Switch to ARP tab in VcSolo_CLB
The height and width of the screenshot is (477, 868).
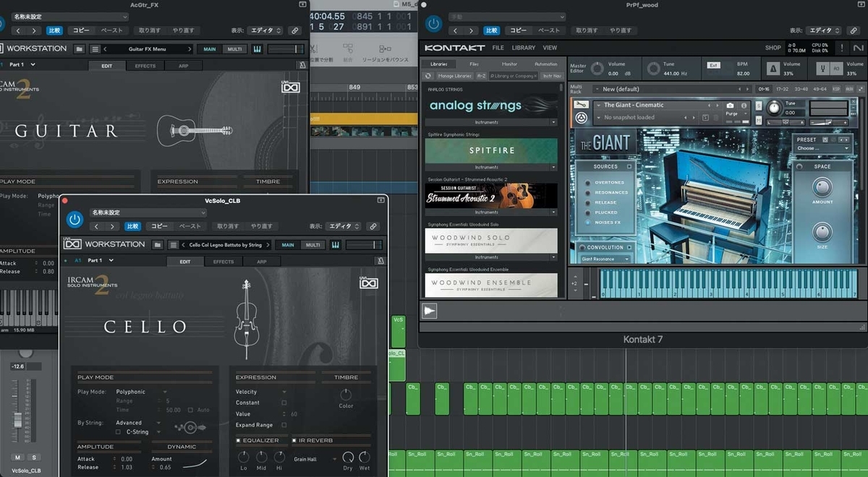click(x=262, y=262)
